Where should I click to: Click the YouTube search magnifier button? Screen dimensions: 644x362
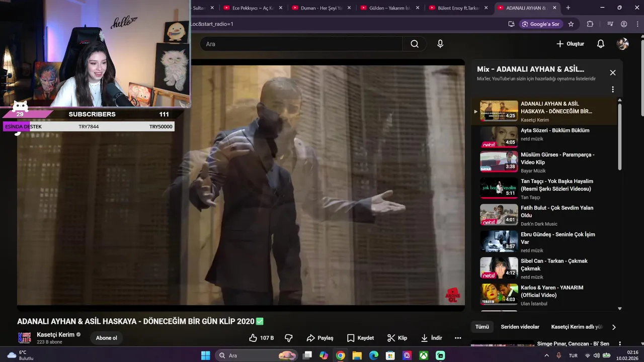[x=415, y=44]
